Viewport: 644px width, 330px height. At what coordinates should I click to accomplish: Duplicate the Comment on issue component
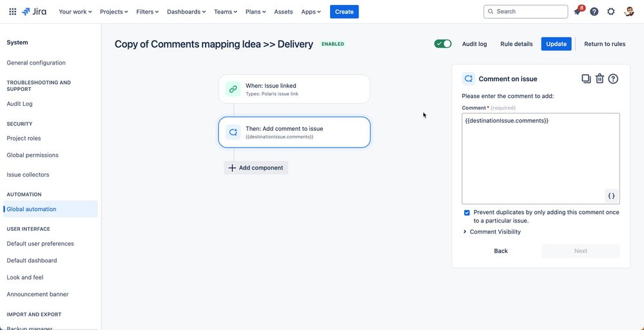(586, 79)
